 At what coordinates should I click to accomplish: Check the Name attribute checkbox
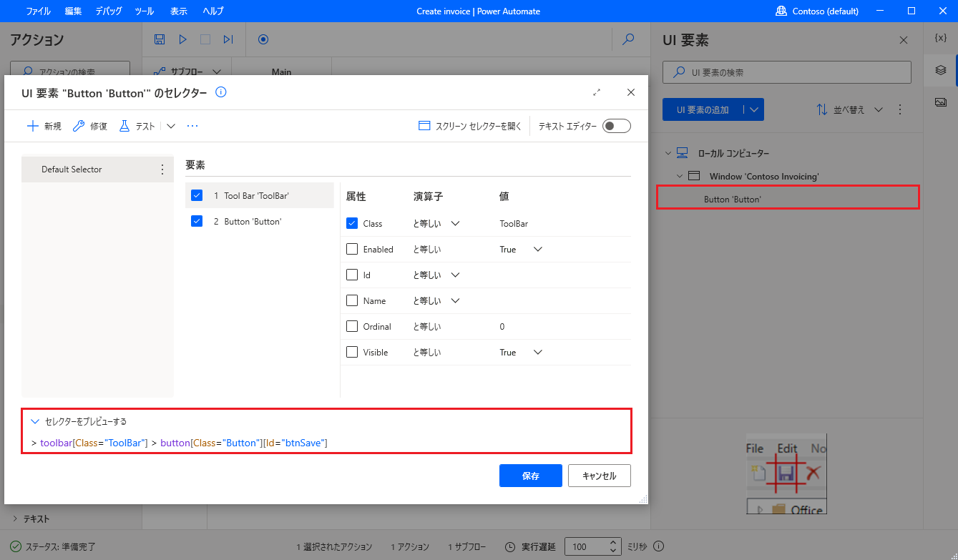click(352, 300)
